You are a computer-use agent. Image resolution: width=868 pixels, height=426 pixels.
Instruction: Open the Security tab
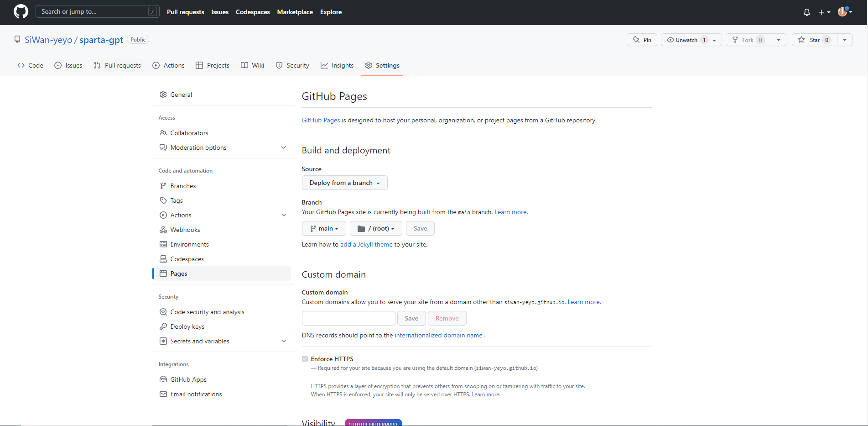click(x=292, y=65)
